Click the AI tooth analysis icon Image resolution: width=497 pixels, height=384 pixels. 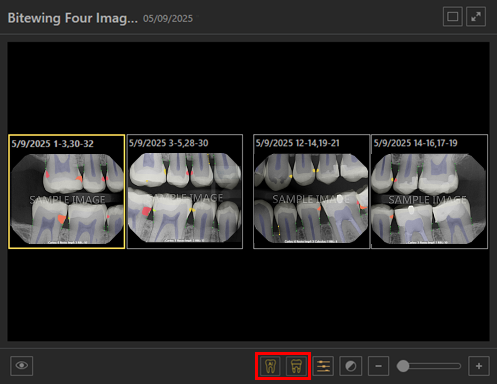270,366
